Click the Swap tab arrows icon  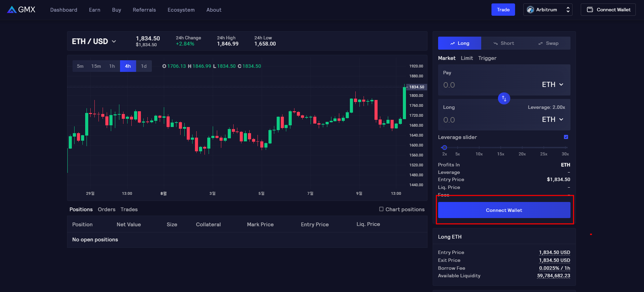[x=540, y=43]
